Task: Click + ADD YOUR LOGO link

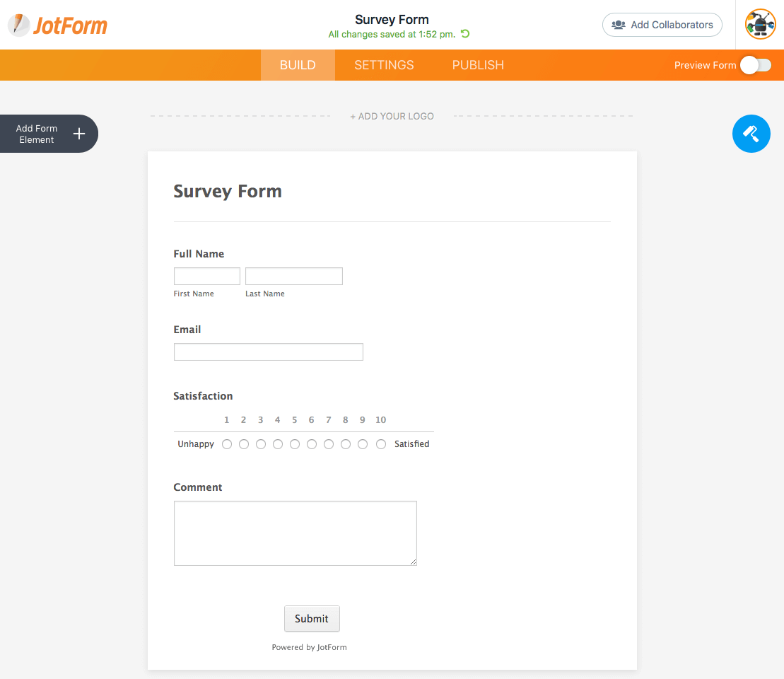Action: tap(392, 116)
